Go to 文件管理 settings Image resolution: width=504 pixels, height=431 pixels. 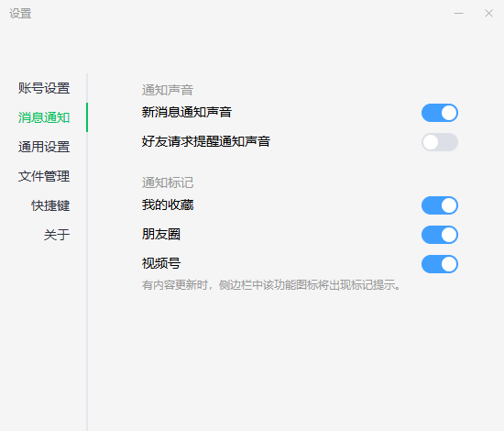click(44, 176)
